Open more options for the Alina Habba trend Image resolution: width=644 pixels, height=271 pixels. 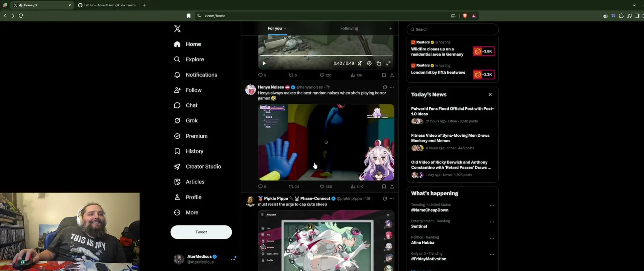click(x=491, y=238)
